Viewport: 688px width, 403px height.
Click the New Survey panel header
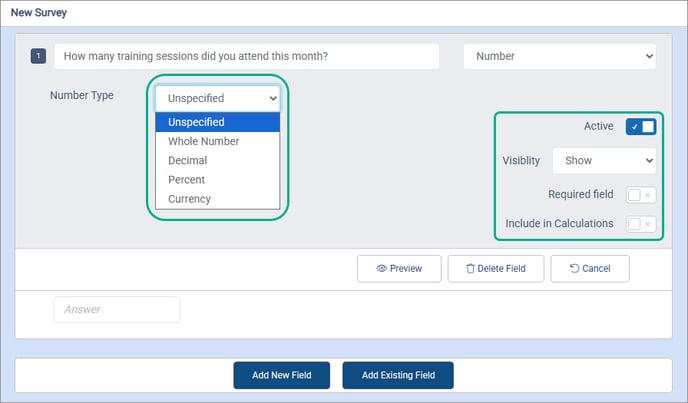[40, 13]
